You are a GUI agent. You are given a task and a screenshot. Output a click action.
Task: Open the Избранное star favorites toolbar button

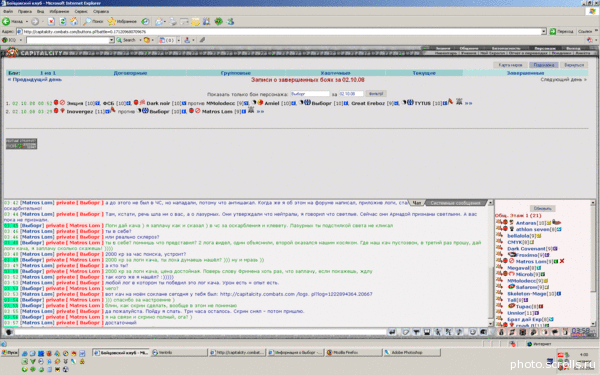pos(122,21)
